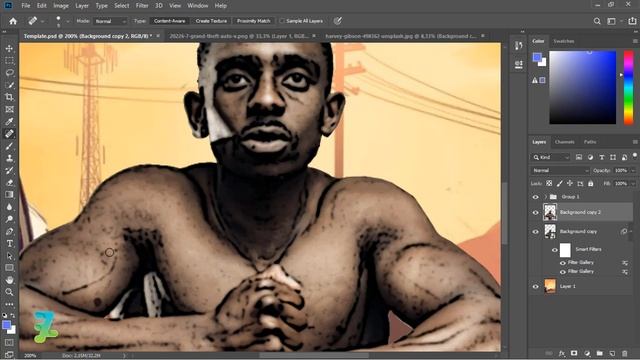This screenshot has width=640, height=360.
Task: Switch to the Swatches tab
Action: 564,41
